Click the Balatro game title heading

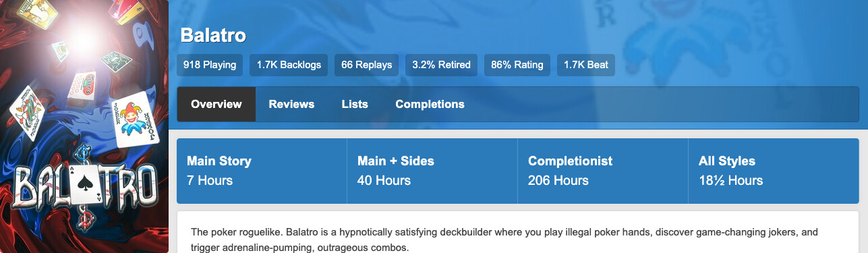(x=213, y=35)
